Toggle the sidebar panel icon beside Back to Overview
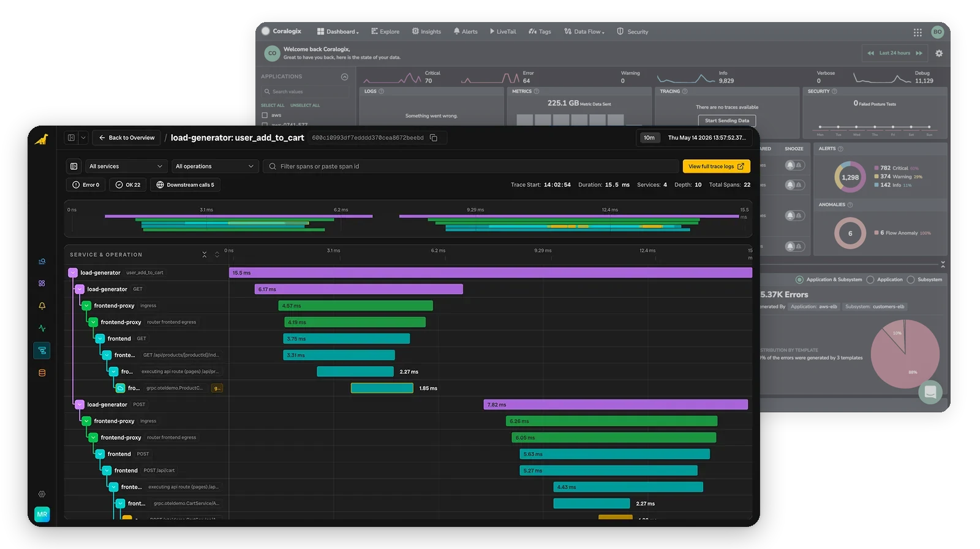 [71, 138]
